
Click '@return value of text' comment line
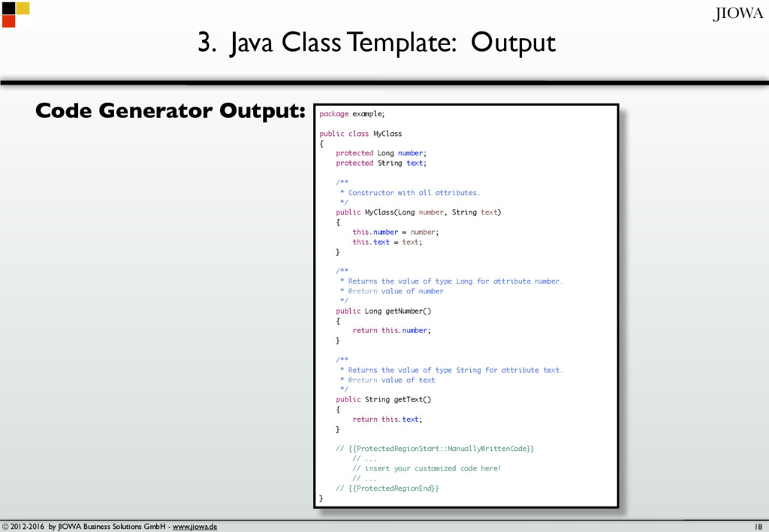coord(388,380)
